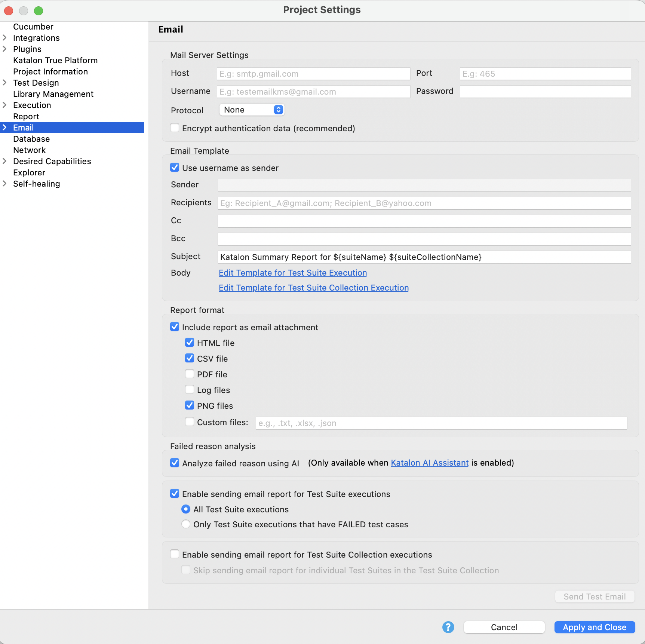Open Katalon True Platform settings
This screenshot has width=645, height=644.
pyautogui.click(x=55, y=60)
